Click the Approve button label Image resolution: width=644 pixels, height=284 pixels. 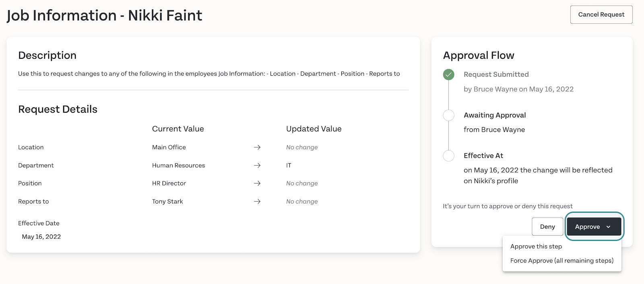(587, 227)
